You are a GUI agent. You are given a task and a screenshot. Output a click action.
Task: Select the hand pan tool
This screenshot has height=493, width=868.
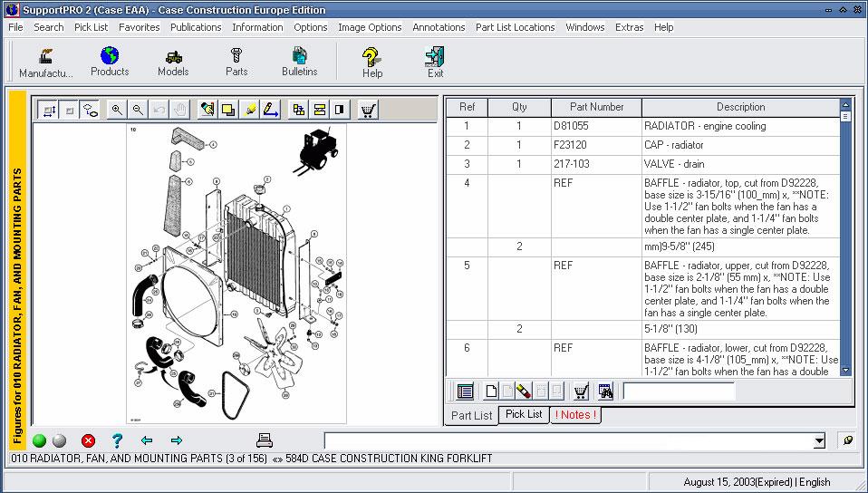coord(180,111)
